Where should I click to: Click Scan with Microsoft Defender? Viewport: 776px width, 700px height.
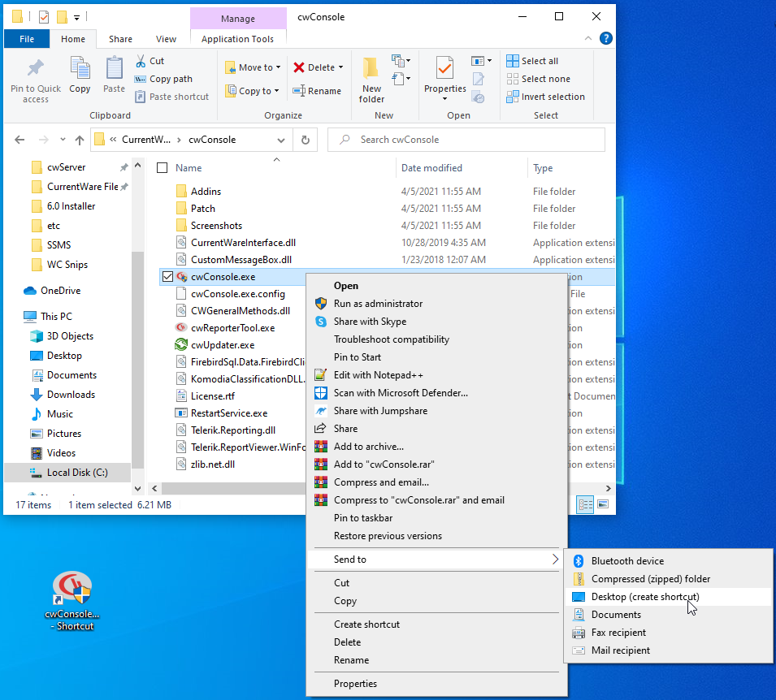[x=401, y=393]
